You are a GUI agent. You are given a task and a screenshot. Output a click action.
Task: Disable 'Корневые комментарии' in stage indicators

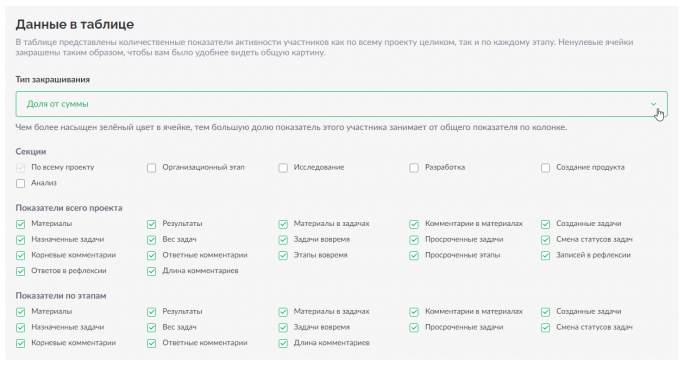21,343
